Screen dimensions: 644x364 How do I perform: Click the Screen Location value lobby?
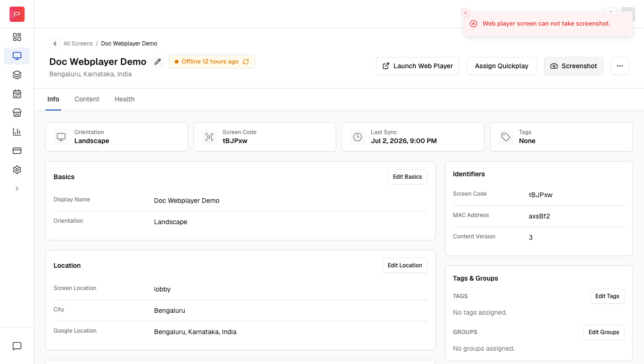(x=162, y=289)
